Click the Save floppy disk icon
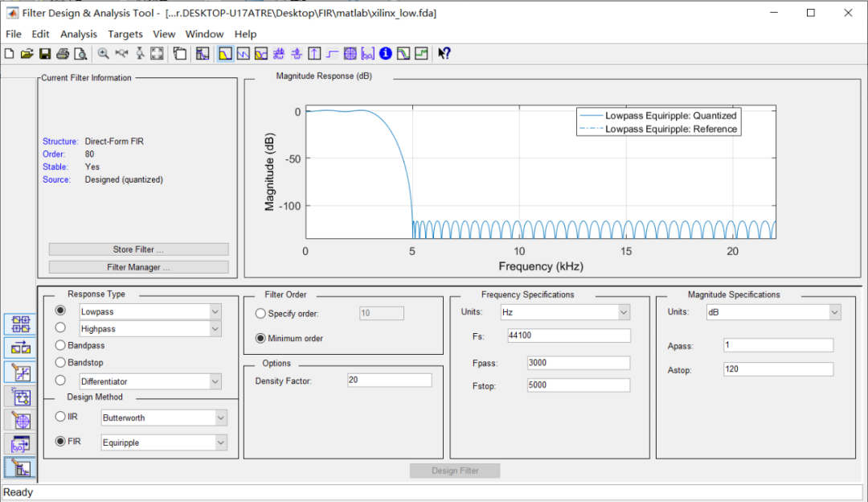 coord(45,54)
